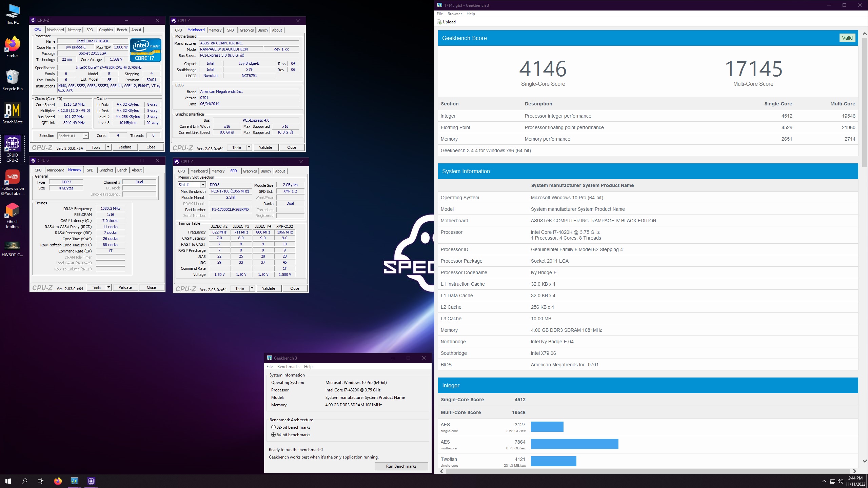
Task: Click the Twofish single-core result bar
Action: pyautogui.click(x=553, y=461)
